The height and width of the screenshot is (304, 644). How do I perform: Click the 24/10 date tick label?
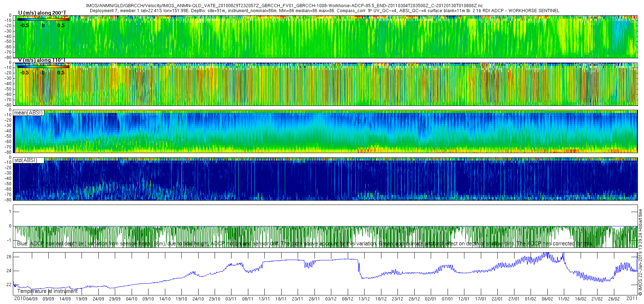click(x=198, y=299)
